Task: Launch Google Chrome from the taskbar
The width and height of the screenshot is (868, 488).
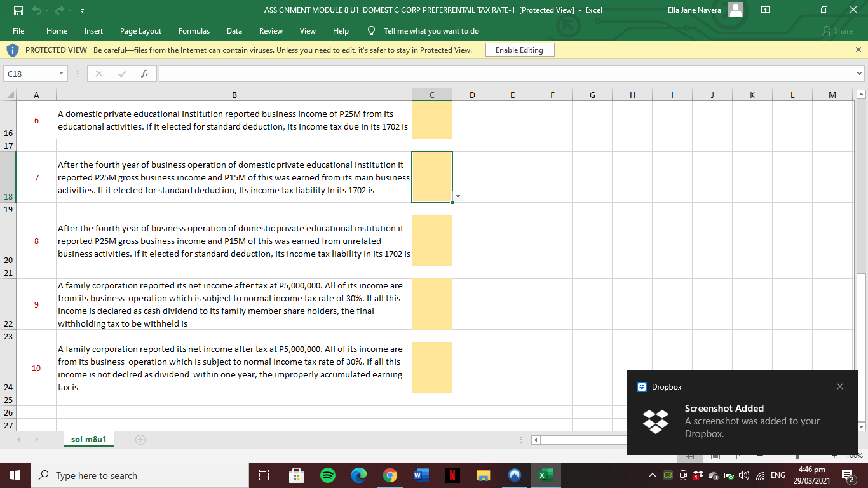Action: click(x=390, y=475)
